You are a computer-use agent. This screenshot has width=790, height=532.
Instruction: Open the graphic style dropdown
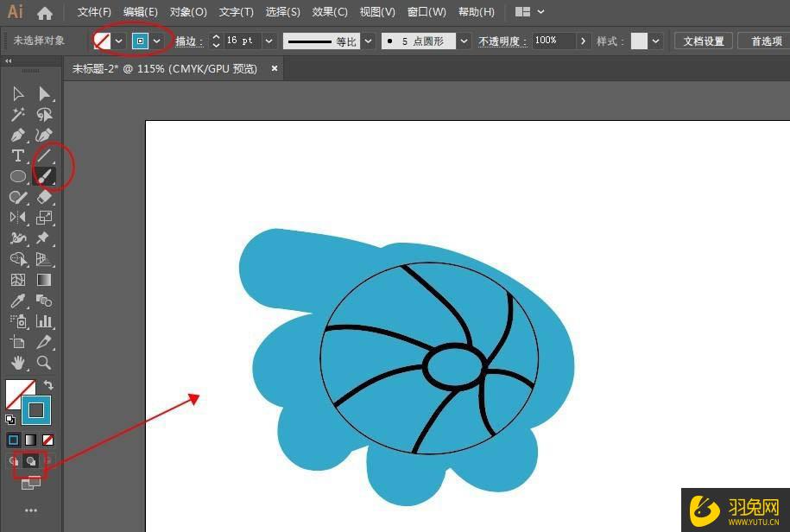pyautogui.click(x=655, y=41)
